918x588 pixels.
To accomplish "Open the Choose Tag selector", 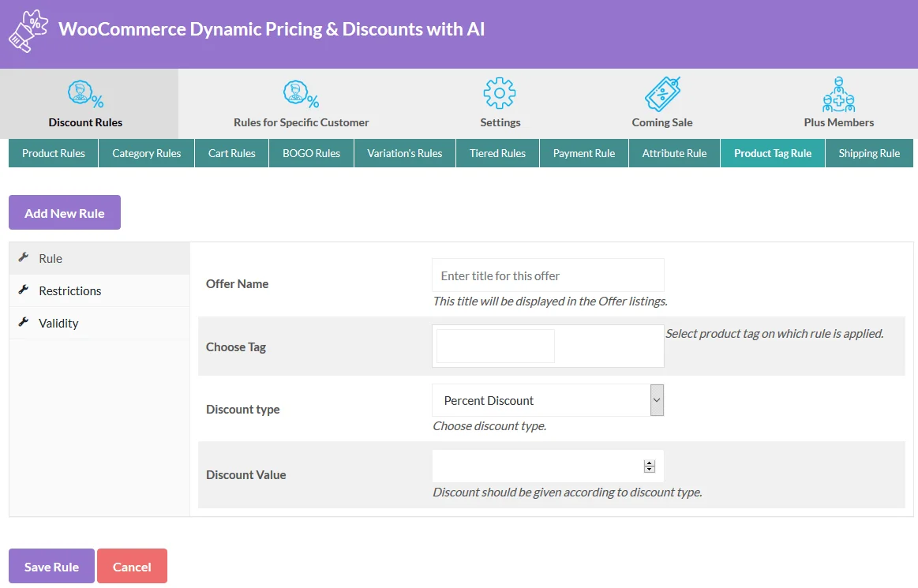I will pos(495,345).
